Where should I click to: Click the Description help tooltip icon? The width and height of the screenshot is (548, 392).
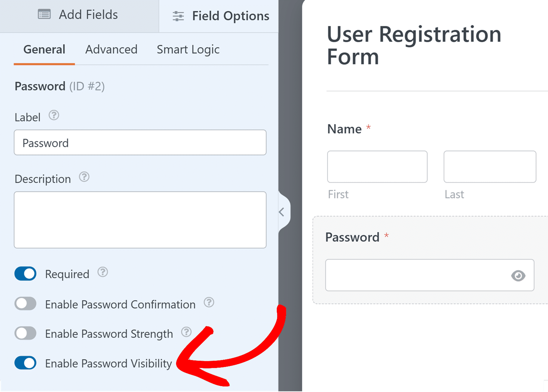click(x=84, y=177)
